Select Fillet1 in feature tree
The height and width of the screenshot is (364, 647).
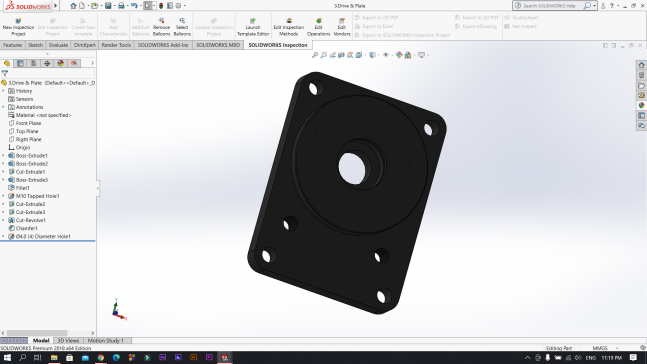click(23, 188)
